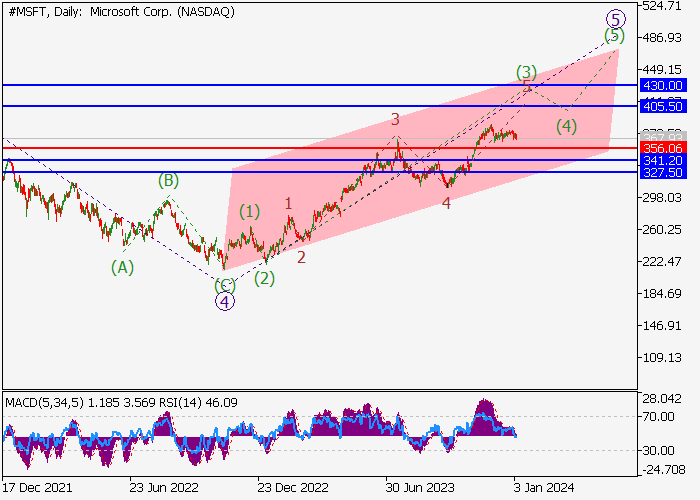This screenshot has width=700, height=500.
Task: Select the green (2) wave label
Action: click(264, 279)
